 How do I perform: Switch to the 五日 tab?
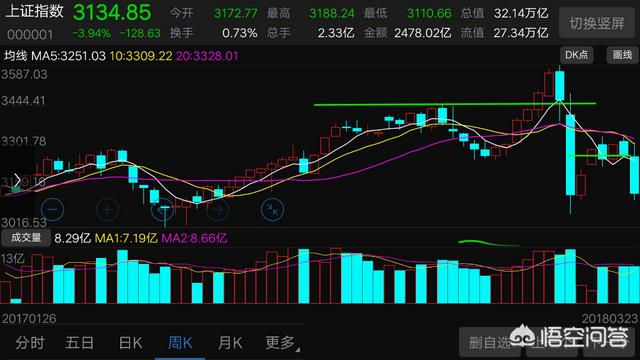(80, 342)
